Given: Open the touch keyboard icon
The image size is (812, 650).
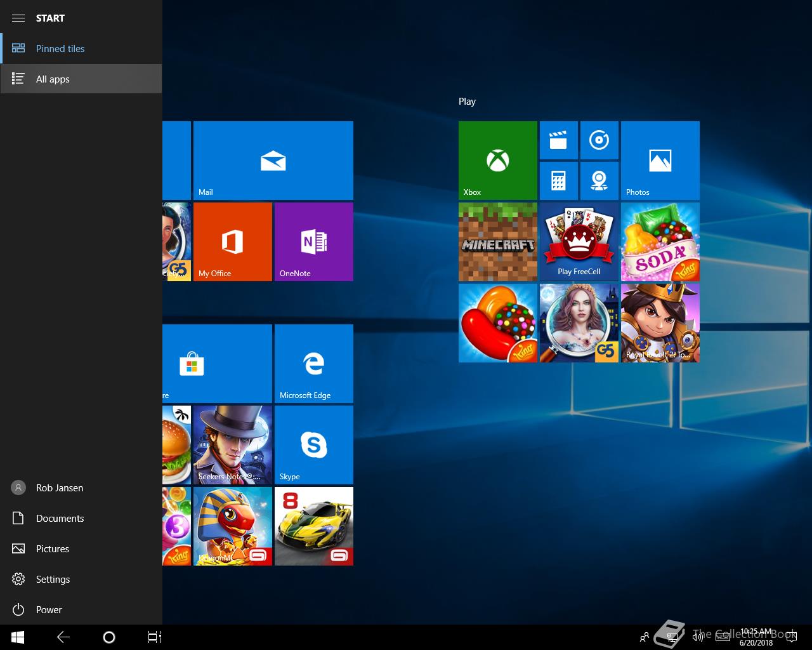Looking at the screenshot, I should click(723, 637).
